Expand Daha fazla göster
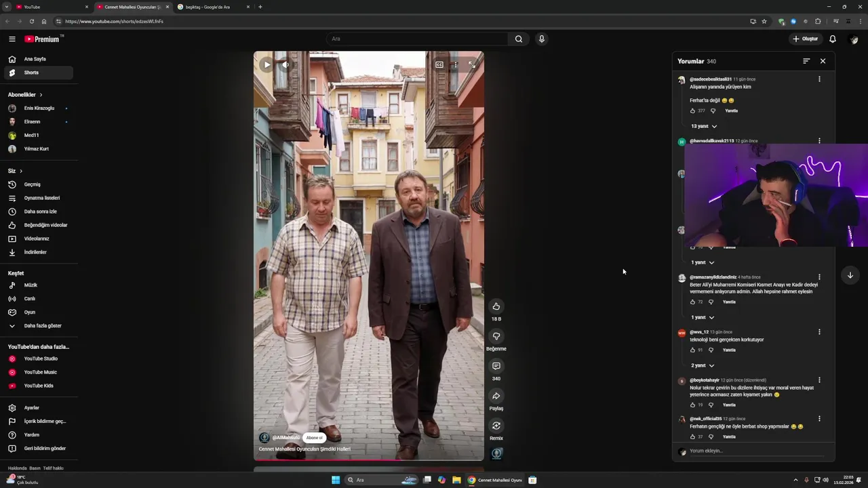 click(38, 326)
